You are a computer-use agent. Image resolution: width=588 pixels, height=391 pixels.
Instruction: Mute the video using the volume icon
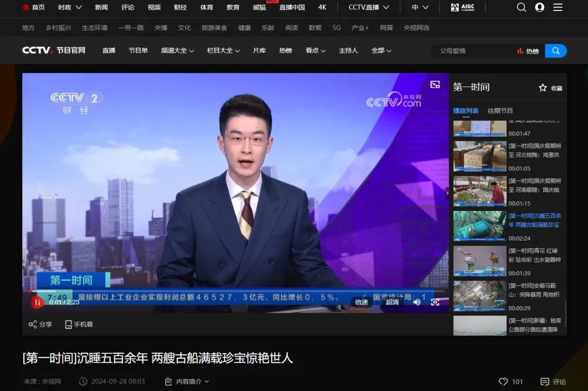[416, 302]
